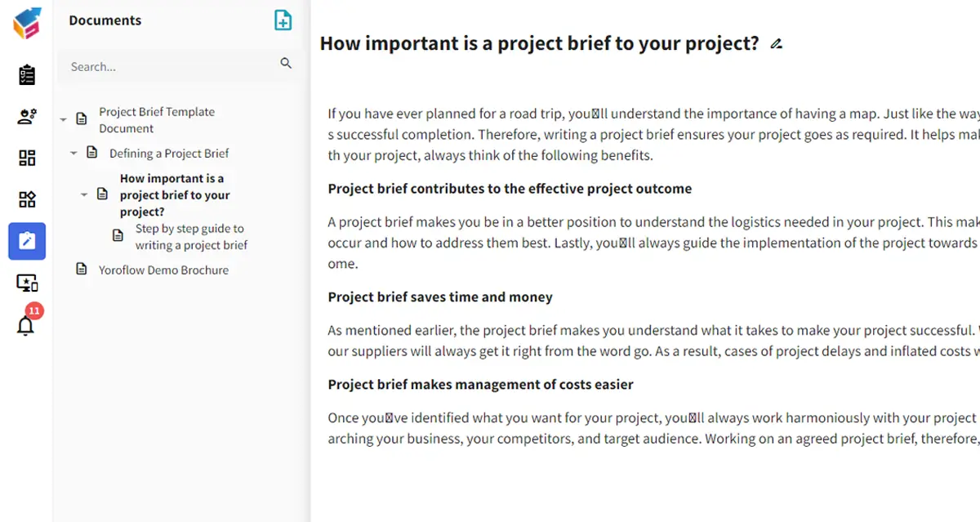
Task: Click the document title heading text
Action: point(540,44)
